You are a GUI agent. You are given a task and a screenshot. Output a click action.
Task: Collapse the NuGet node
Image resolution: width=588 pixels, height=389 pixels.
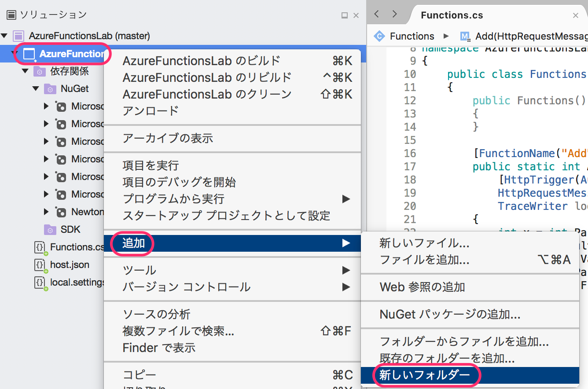[36, 88]
